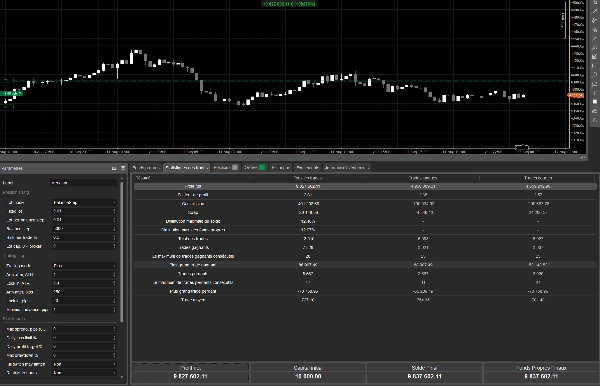
Task: Click the "Solde final" summary box
Action: click(x=424, y=372)
